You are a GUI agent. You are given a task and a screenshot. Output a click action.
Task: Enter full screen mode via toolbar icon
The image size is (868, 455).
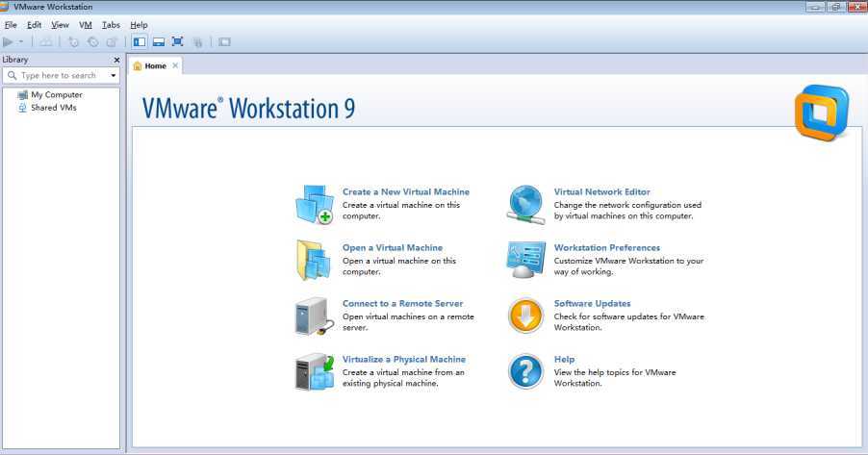click(x=178, y=42)
